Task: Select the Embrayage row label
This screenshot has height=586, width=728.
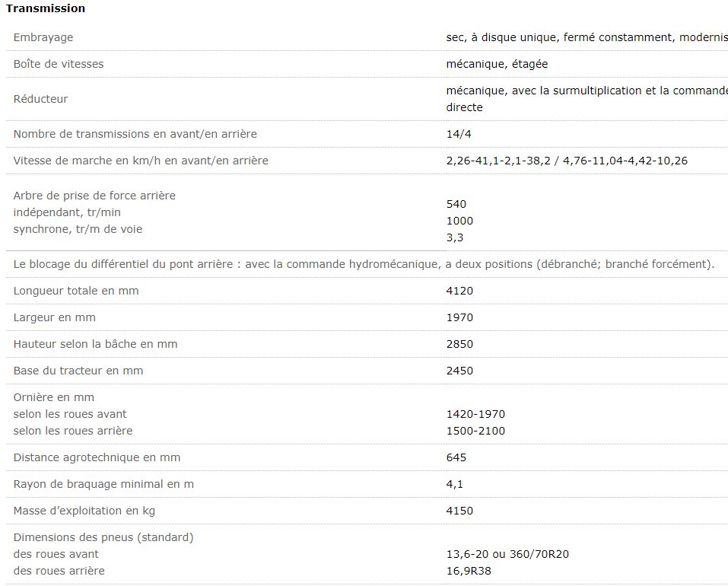Action: tap(43, 37)
